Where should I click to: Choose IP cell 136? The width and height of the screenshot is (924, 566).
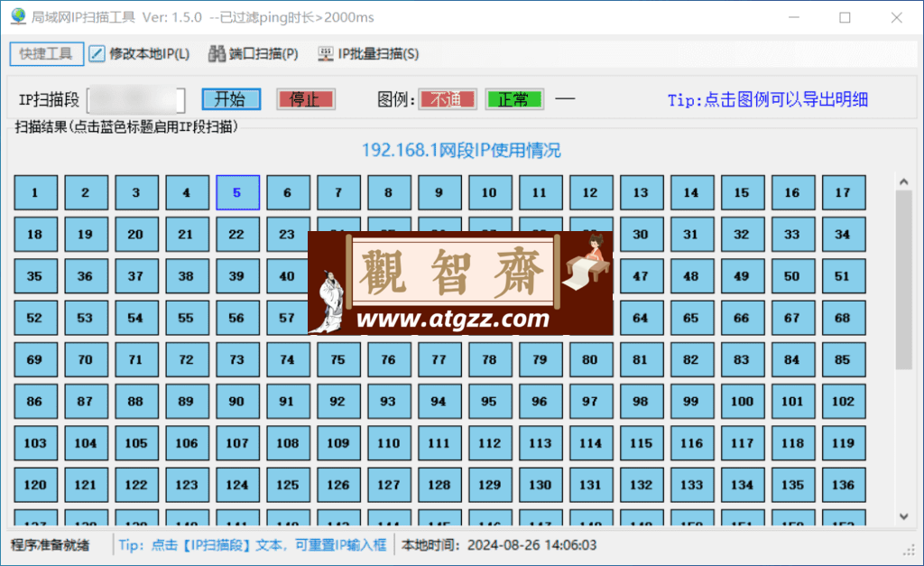click(844, 486)
